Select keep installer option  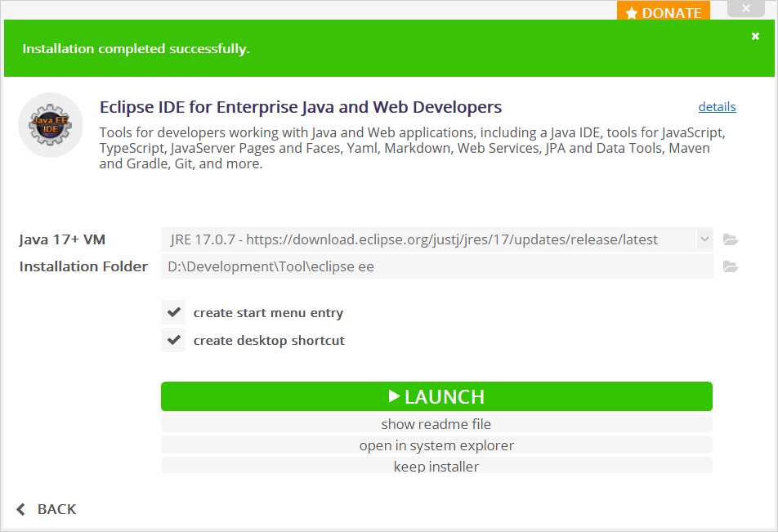[x=436, y=466]
